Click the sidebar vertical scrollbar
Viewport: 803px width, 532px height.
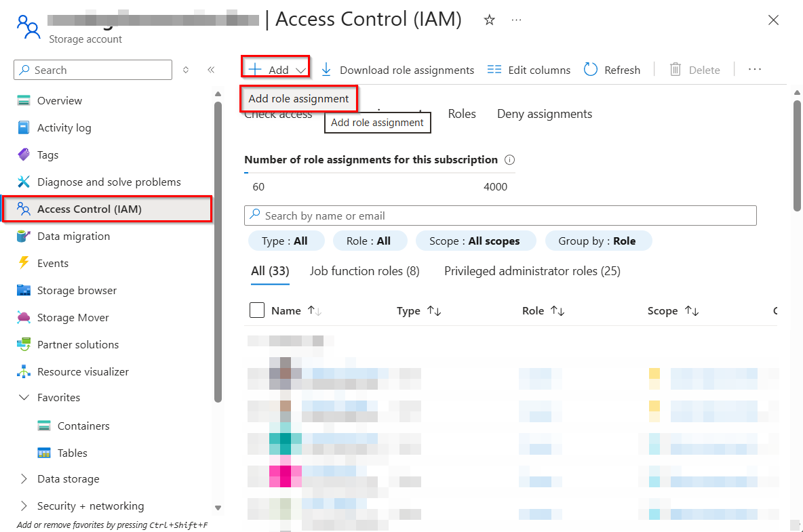(x=218, y=251)
